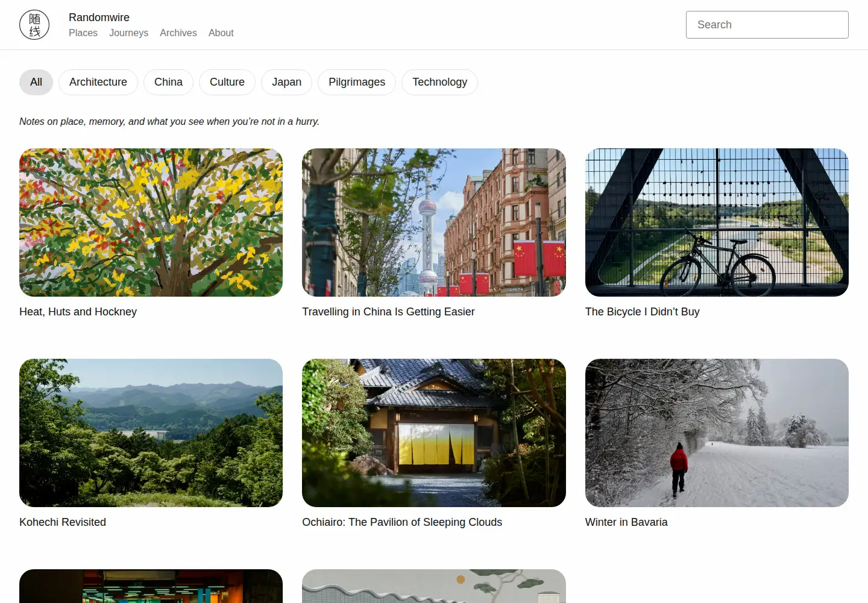
Task: Open the bicycle on bridge thumbnail
Action: click(717, 223)
